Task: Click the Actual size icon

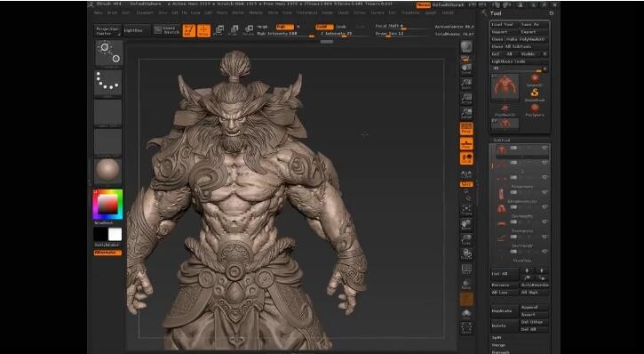Action: [x=466, y=99]
